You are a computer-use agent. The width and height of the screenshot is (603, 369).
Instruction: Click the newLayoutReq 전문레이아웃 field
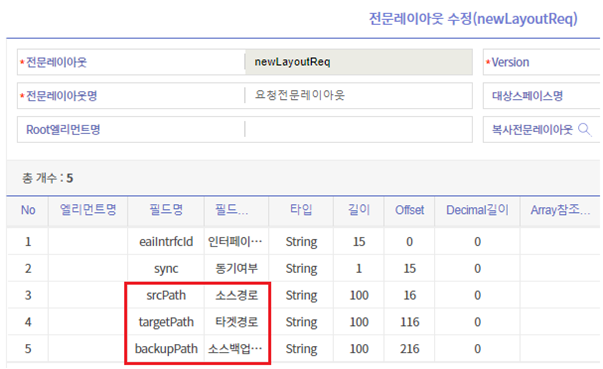click(x=358, y=62)
